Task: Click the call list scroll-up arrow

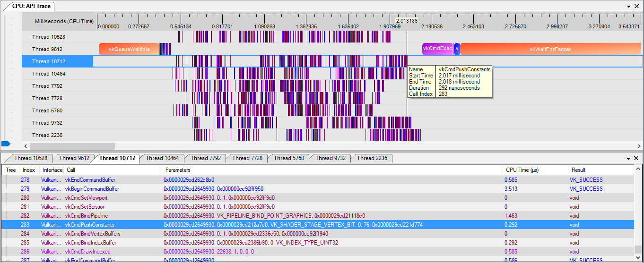Action: tap(638, 169)
